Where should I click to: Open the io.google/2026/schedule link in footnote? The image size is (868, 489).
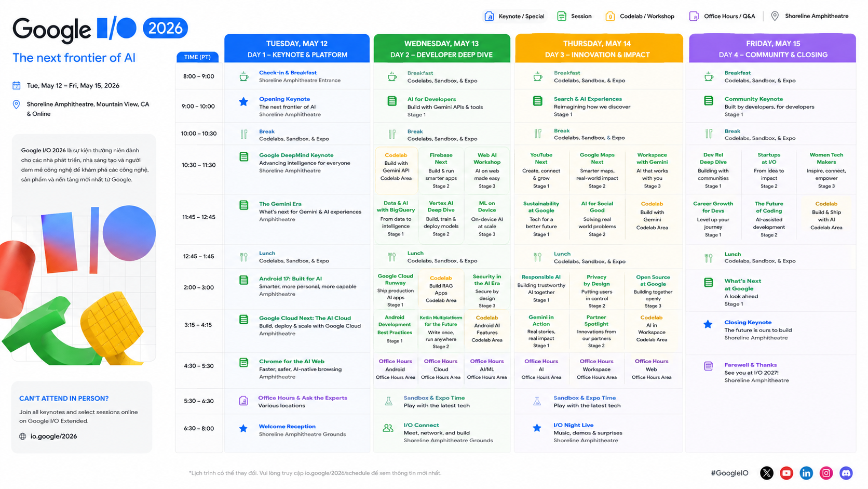coord(338,473)
